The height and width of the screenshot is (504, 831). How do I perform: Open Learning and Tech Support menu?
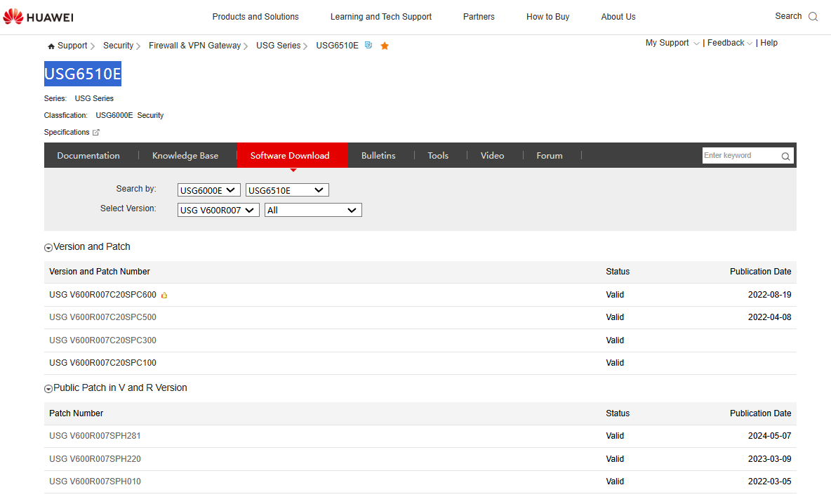(381, 17)
